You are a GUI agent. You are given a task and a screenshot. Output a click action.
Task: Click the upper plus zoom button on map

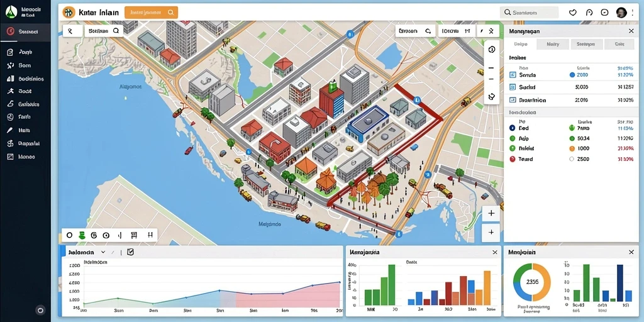[x=491, y=214]
